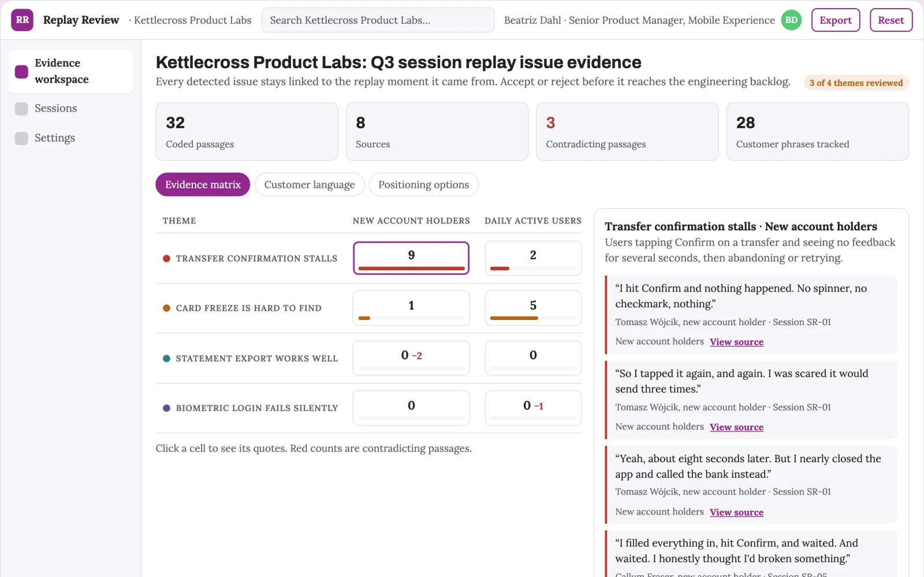Open View source for the "eight seconds later" quote

point(736,512)
